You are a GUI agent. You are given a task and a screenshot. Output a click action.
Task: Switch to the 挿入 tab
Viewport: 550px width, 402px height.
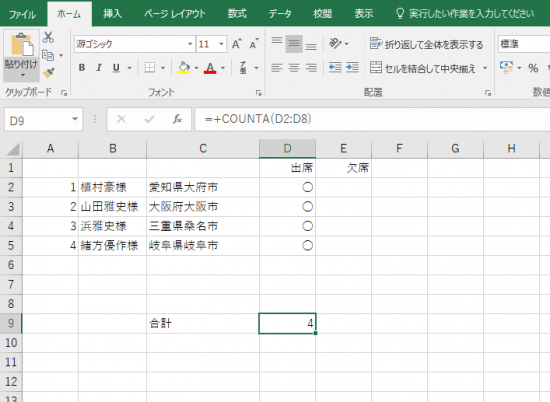112,14
